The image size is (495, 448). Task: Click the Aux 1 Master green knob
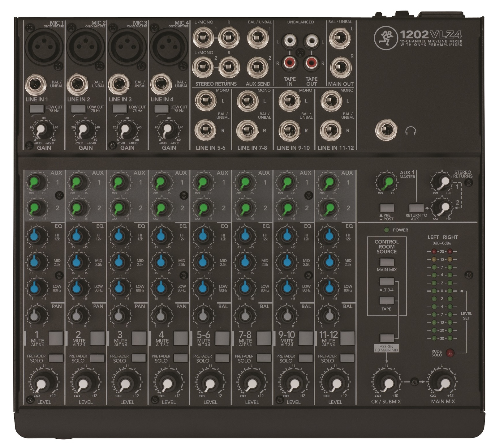pos(387,182)
